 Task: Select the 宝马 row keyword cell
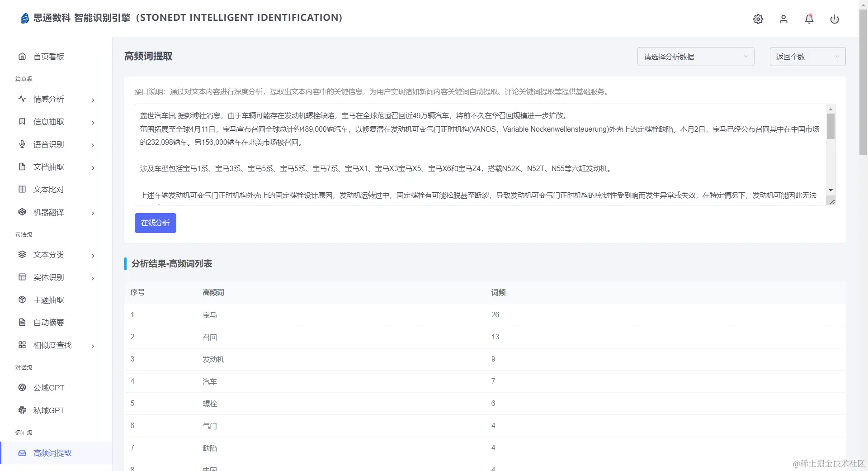(210, 315)
